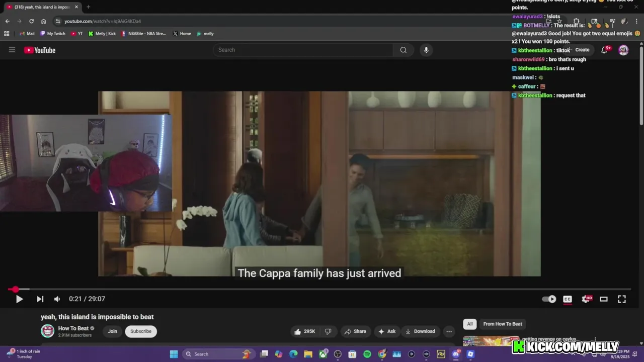The width and height of the screenshot is (644, 362).
Task: Click sharonwild69's 'bro that's rough' chat message
Action: coord(549,59)
